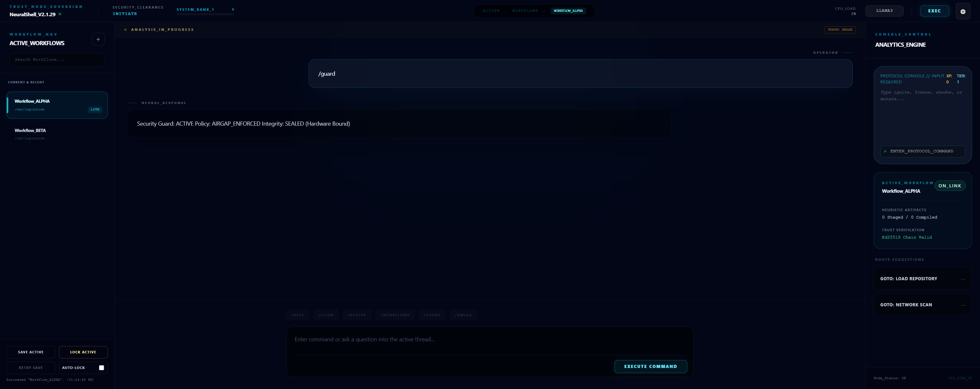Select ACTIVE breadcrumb item
The image size is (980, 389).
click(x=491, y=10)
